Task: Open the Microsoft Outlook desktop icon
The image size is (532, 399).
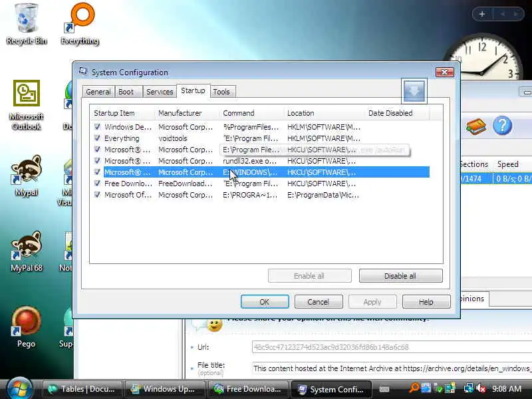Action: tap(27, 105)
